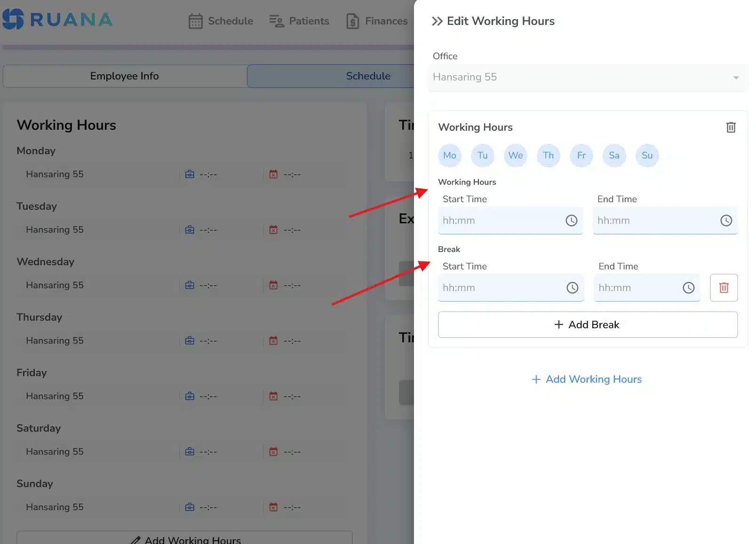Delete the entire Working Hours block via trash icon
This screenshot has height=544, width=756.
731,127
